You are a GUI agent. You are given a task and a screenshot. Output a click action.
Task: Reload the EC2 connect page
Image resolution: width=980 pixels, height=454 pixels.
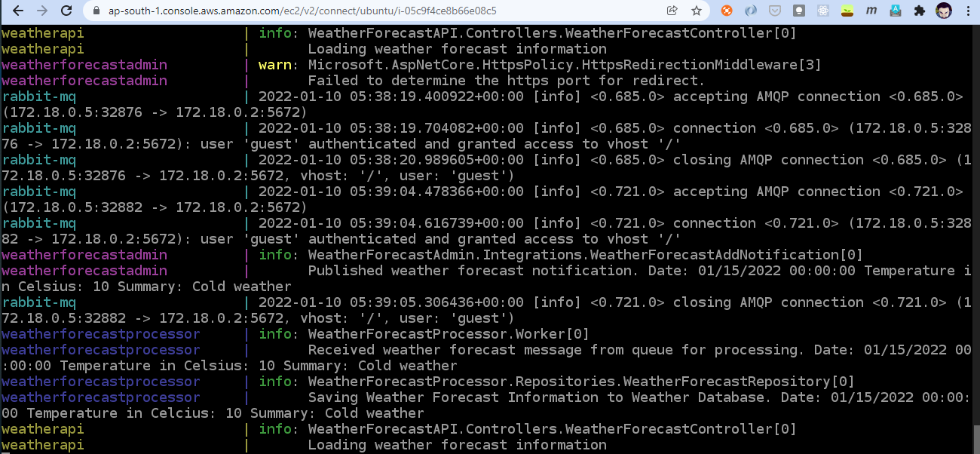66,11
